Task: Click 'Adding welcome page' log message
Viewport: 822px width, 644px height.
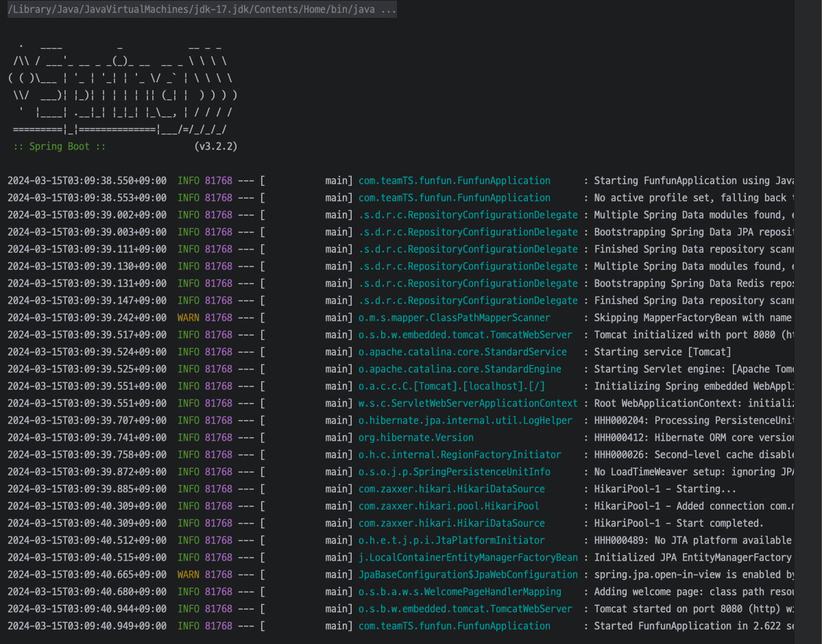Action: pyautogui.click(x=694, y=592)
